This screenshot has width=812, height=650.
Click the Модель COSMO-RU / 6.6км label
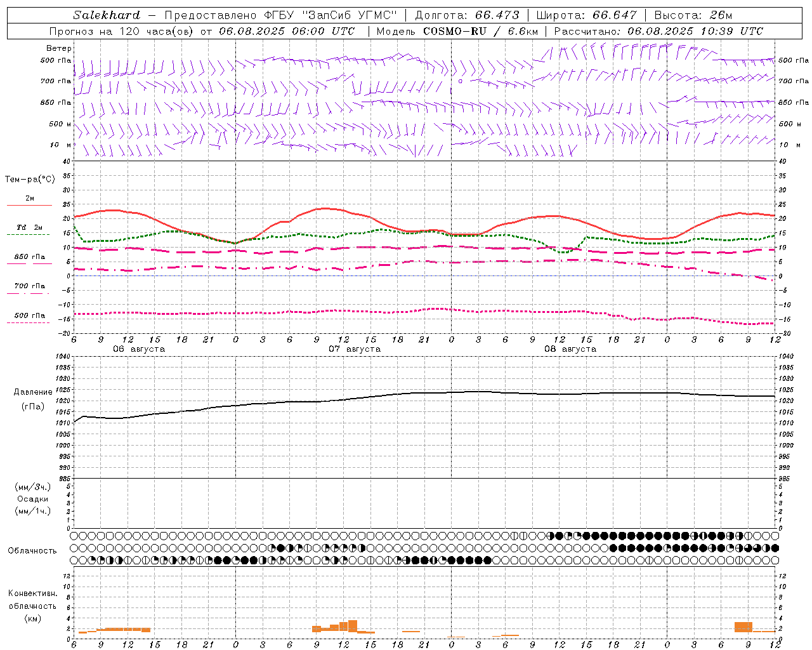tap(457, 31)
